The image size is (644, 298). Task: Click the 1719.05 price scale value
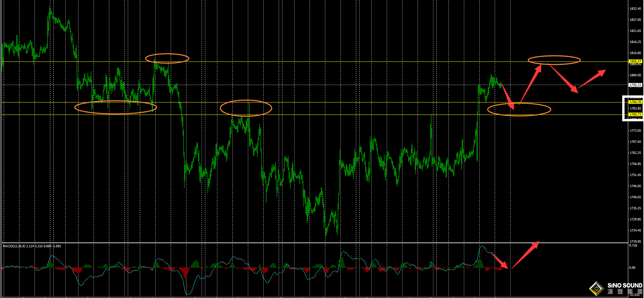coord(635,241)
